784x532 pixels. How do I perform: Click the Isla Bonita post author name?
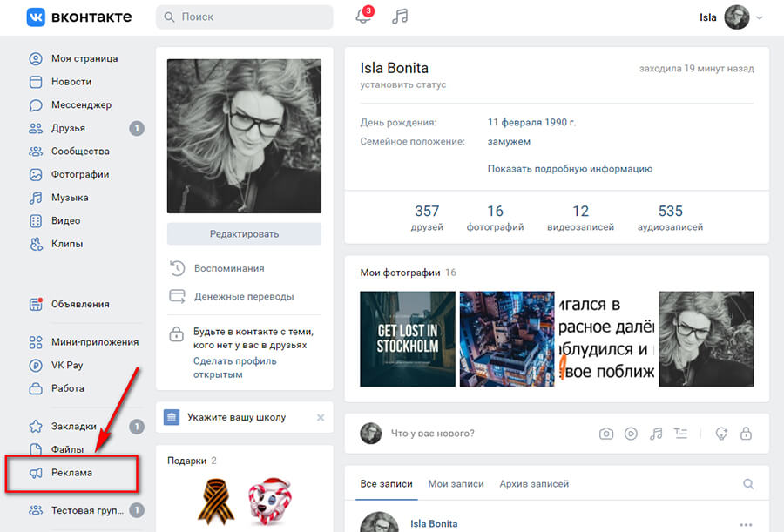434,523
